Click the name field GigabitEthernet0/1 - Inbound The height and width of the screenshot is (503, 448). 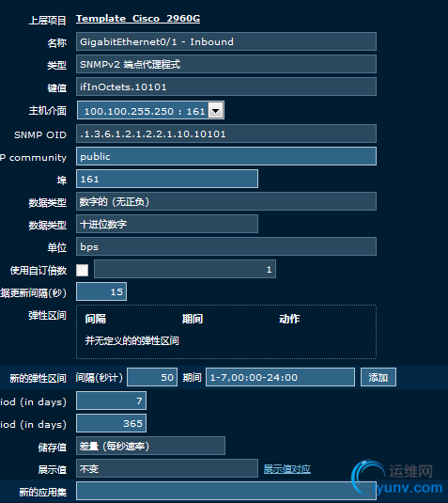click(226, 41)
